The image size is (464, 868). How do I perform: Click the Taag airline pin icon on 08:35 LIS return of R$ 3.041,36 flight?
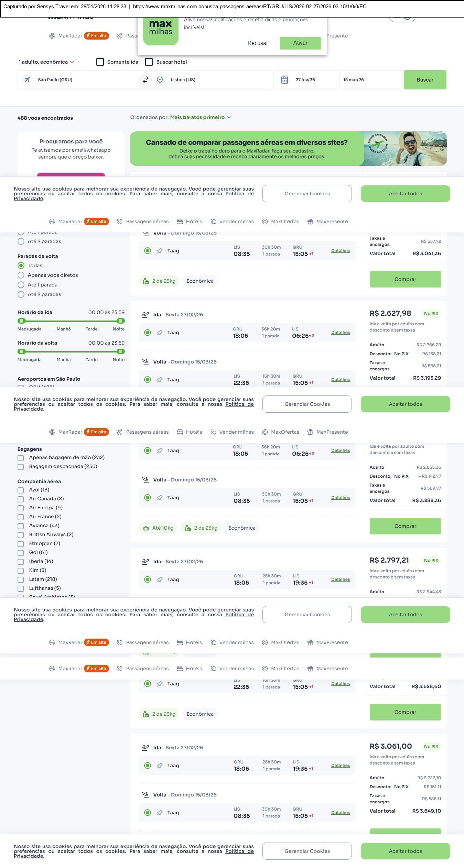(160, 251)
